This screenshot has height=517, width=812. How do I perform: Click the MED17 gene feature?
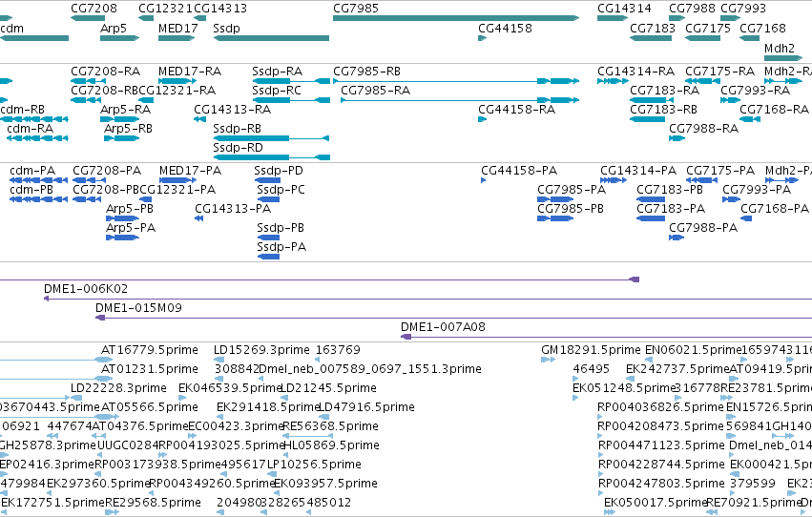[x=177, y=38]
